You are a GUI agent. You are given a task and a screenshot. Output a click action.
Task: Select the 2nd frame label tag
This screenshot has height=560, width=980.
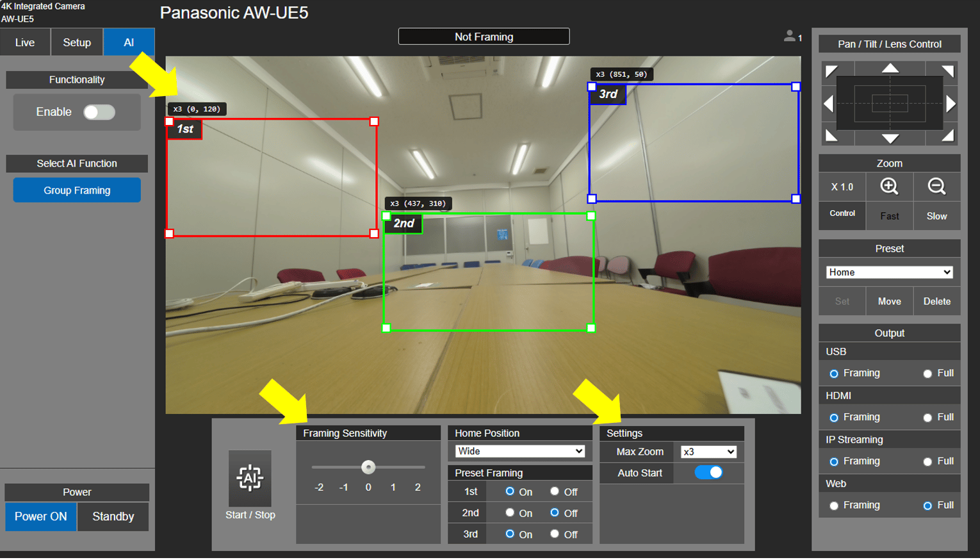point(404,223)
